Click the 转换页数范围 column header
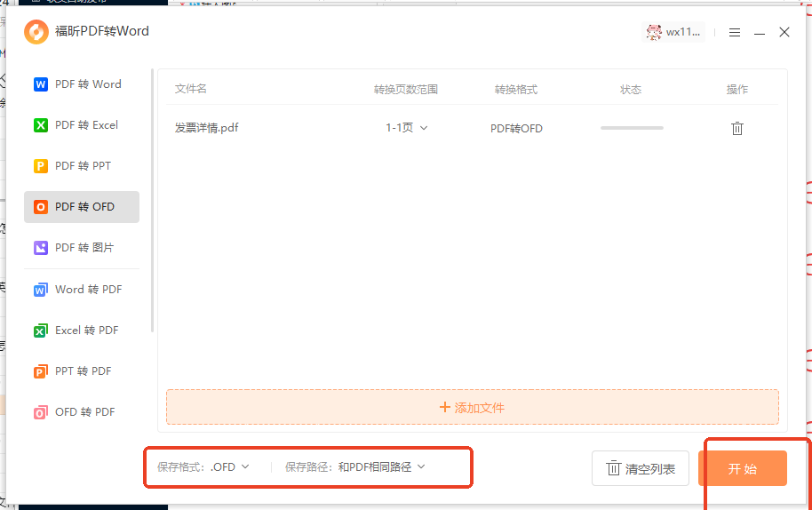The width and height of the screenshot is (812, 510). pos(406,90)
